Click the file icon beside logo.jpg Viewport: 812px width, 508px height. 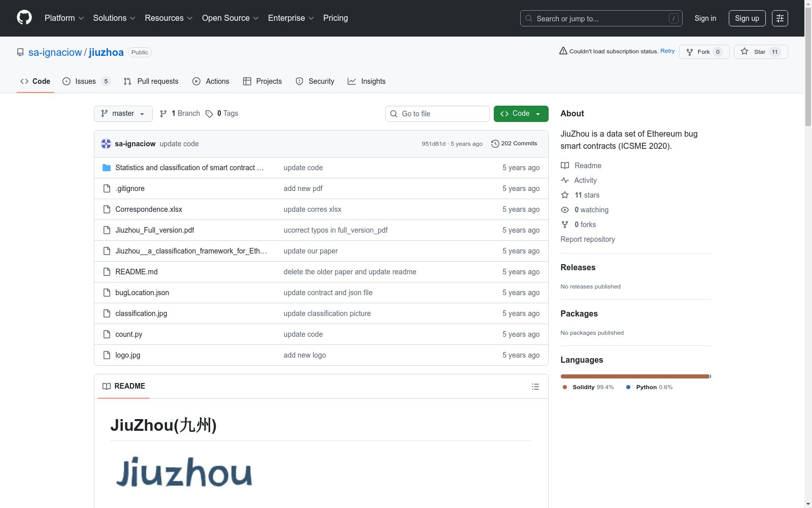(x=107, y=355)
